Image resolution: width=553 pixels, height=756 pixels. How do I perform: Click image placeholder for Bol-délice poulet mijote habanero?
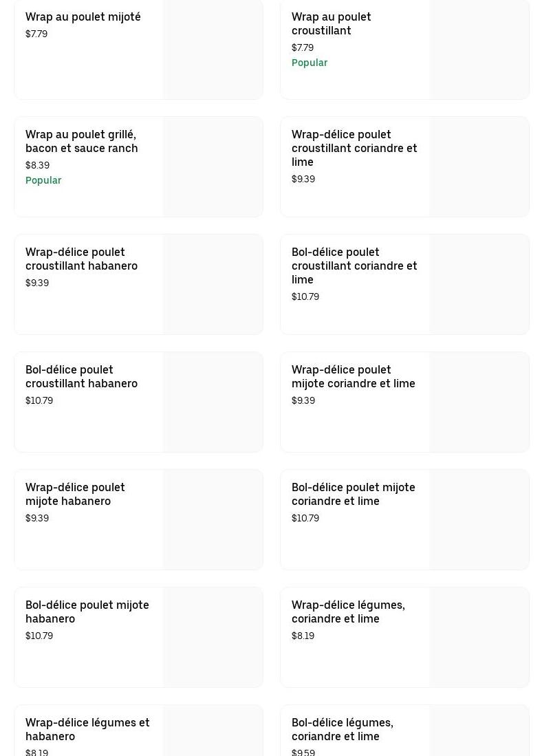pos(213,637)
